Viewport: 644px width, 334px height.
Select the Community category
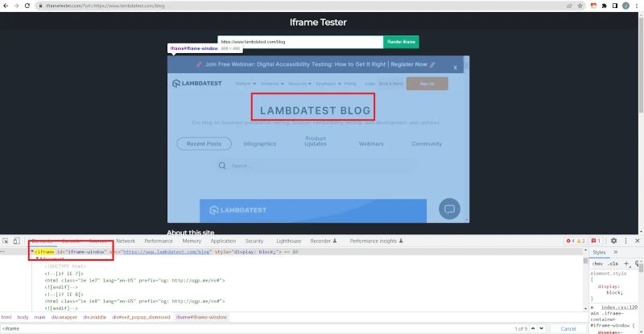click(427, 144)
